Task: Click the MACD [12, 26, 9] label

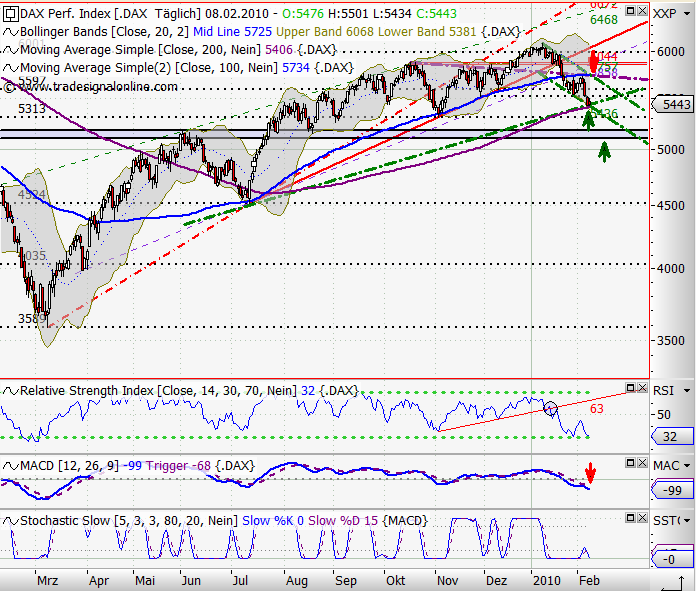Action: [x=70, y=466]
